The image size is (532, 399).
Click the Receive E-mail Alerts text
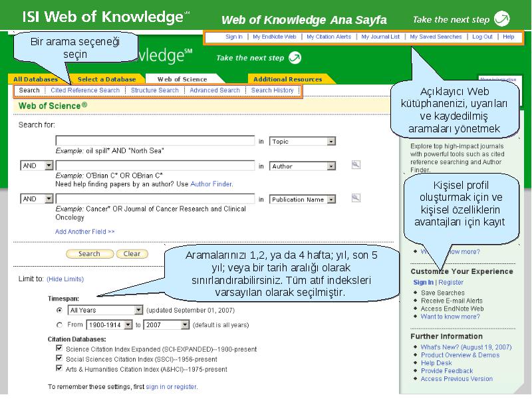click(x=452, y=301)
